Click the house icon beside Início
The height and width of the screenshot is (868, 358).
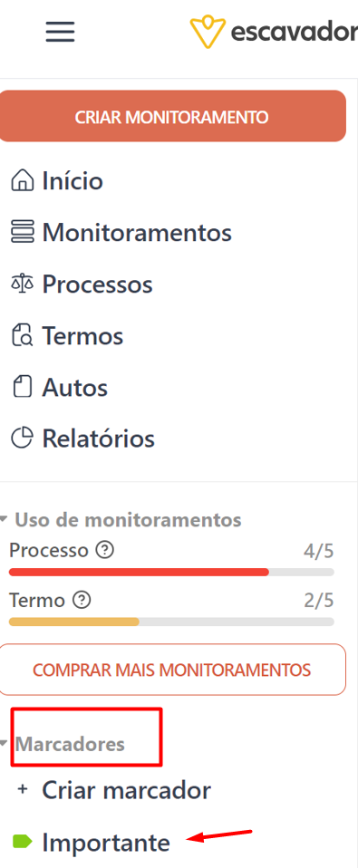pos(22,180)
